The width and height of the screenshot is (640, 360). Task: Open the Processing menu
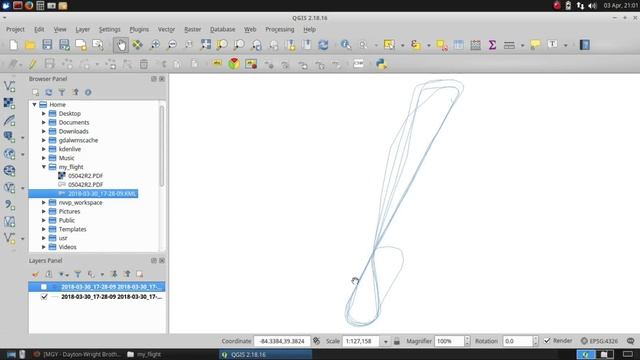(x=280, y=29)
